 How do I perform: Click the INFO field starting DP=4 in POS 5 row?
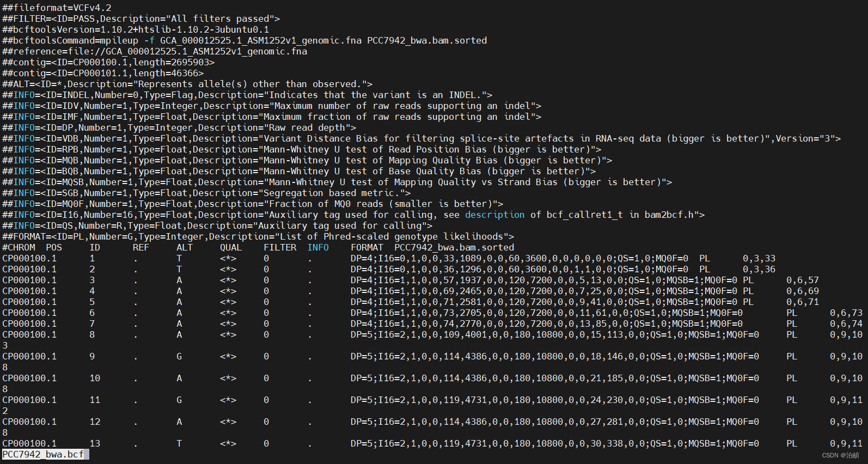544,302
